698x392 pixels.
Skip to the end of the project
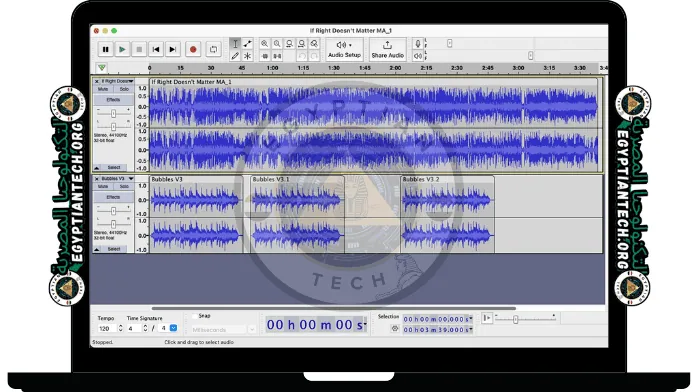click(173, 49)
